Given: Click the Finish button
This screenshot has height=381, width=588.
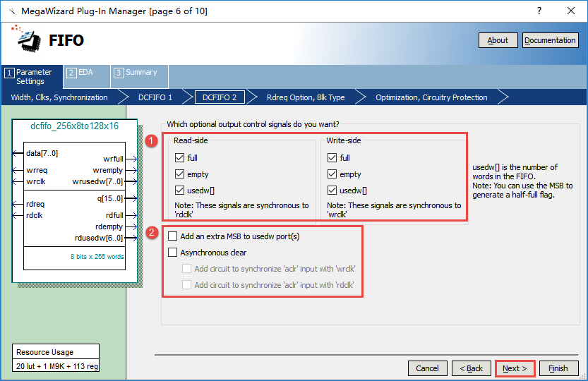Looking at the screenshot, I should pyautogui.click(x=559, y=368).
